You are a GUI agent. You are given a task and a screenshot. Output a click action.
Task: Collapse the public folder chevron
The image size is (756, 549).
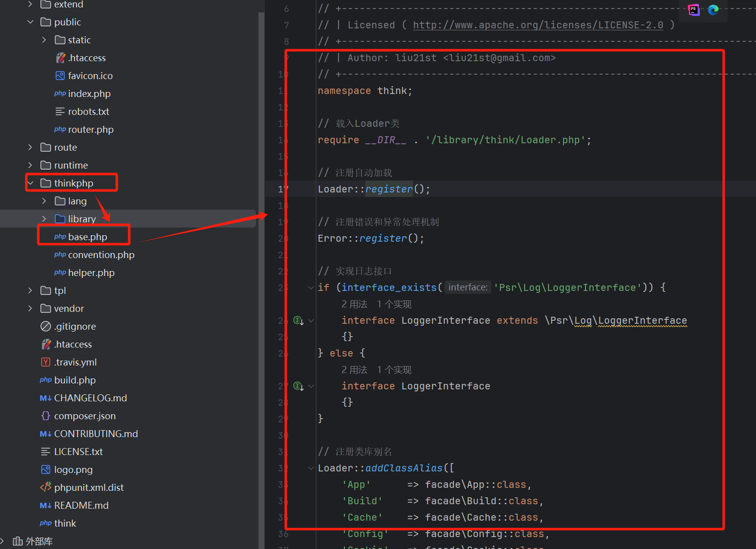30,22
